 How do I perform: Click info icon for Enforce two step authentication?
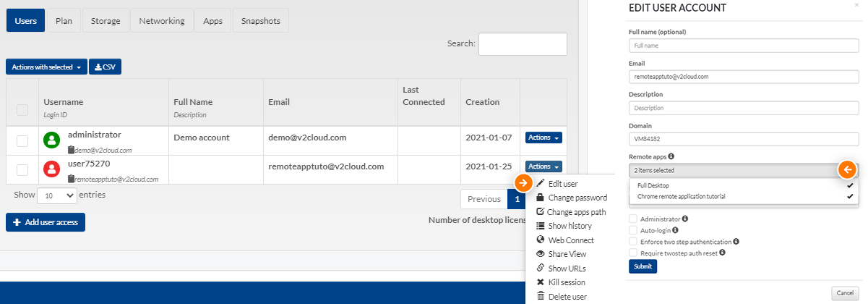[736, 241]
